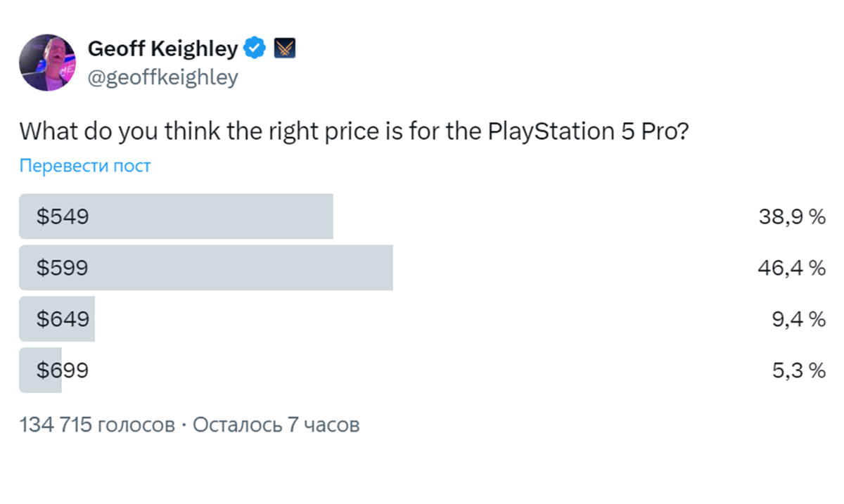
Task: Click the 38,9 % result label
Action: (x=791, y=217)
